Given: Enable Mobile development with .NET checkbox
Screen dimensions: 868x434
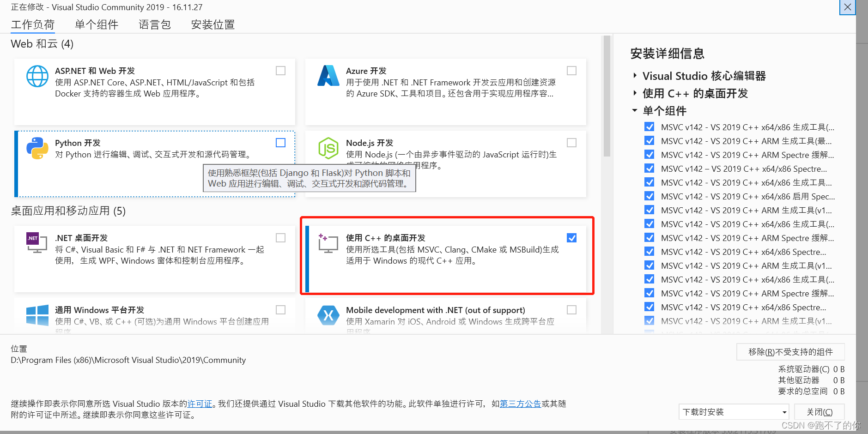Looking at the screenshot, I should (x=571, y=310).
